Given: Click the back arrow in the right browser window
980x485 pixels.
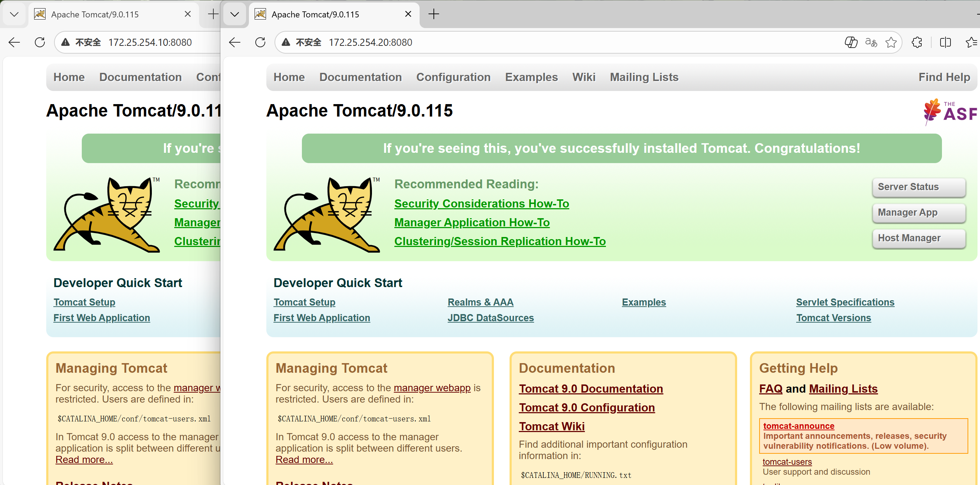Looking at the screenshot, I should coord(235,42).
